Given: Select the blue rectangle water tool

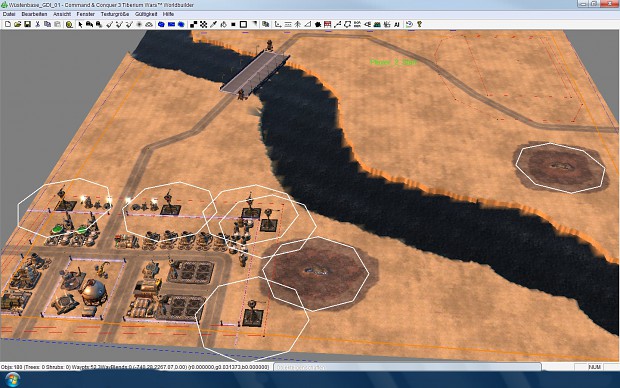Looking at the screenshot, I should click(x=171, y=25).
